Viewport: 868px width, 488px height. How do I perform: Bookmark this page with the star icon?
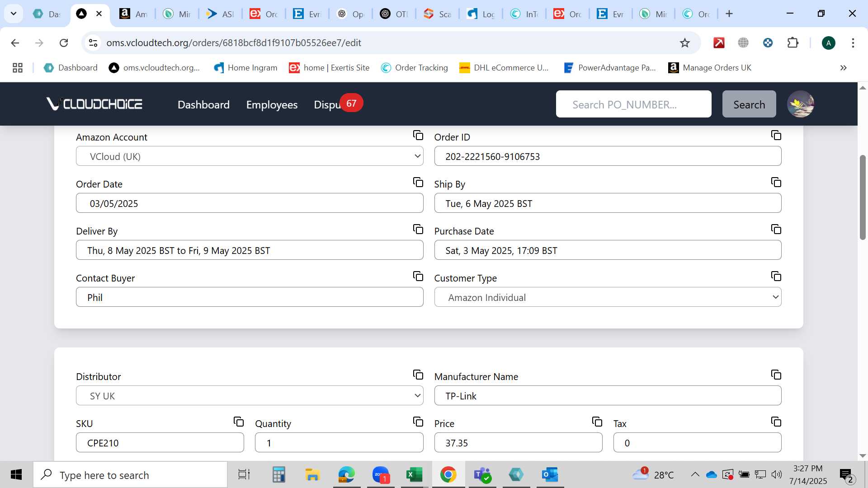(685, 43)
